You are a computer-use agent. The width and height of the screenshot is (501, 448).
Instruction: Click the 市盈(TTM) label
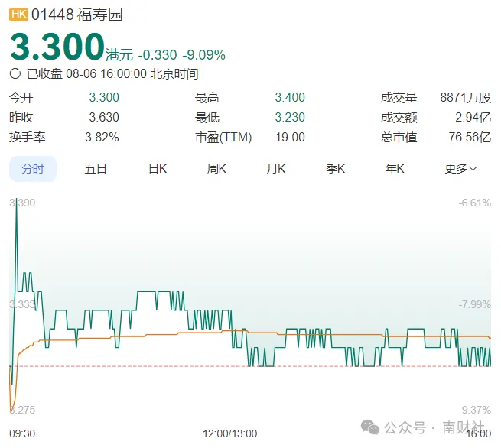pyautogui.click(x=223, y=138)
